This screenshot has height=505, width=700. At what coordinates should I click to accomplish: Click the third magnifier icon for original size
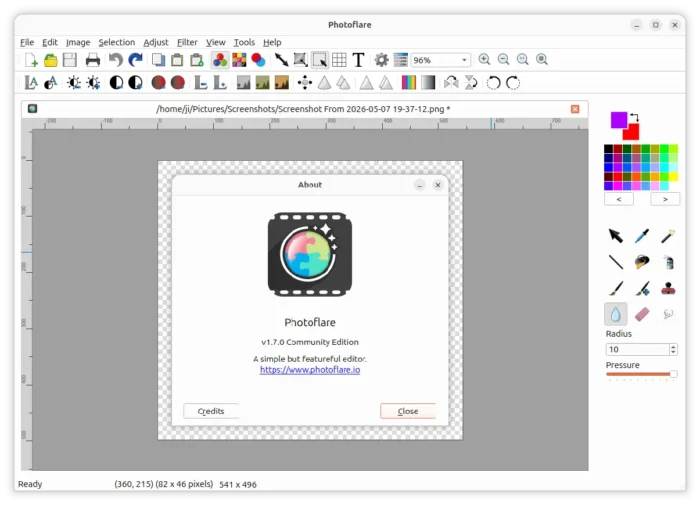click(522, 59)
